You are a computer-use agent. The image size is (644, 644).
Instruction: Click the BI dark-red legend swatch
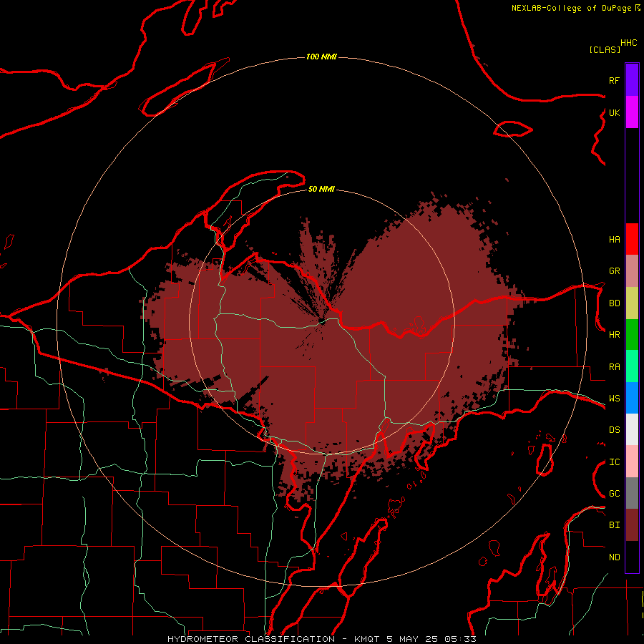pos(632,525)
